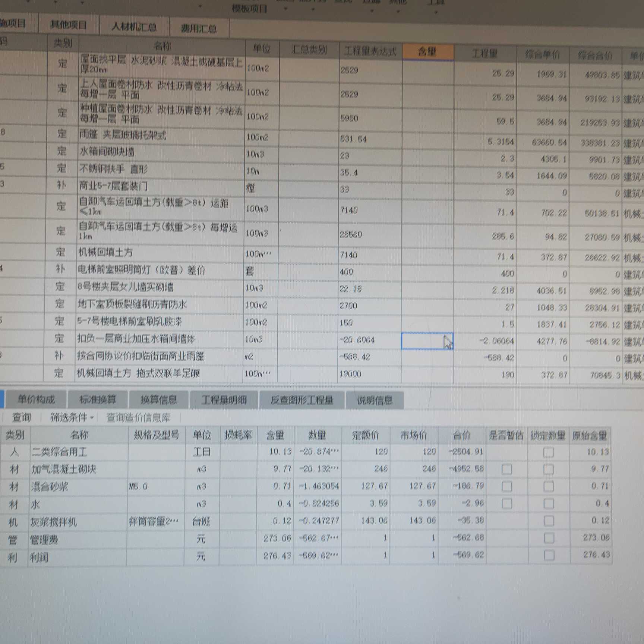Screen dimensions: 644x644
Task: Check 锁定数量 for 灰浆搅拌机
Action: click(x=549, y=521)
